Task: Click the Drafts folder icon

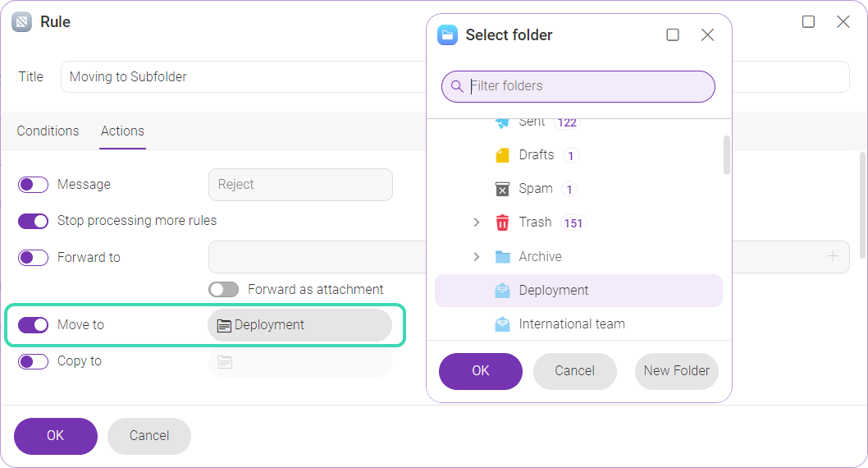Action: [502, 155]
